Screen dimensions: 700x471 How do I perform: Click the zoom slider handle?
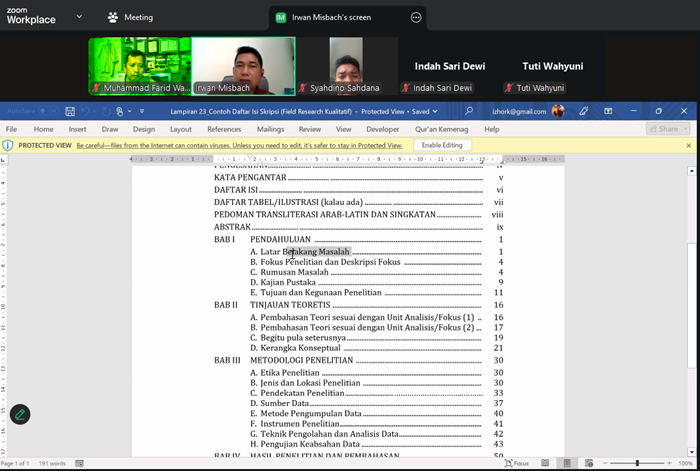pos(638,463)
